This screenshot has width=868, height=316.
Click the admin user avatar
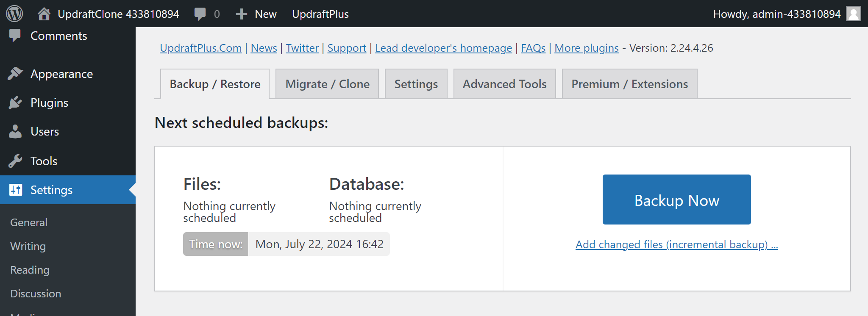tap(853, 14)
